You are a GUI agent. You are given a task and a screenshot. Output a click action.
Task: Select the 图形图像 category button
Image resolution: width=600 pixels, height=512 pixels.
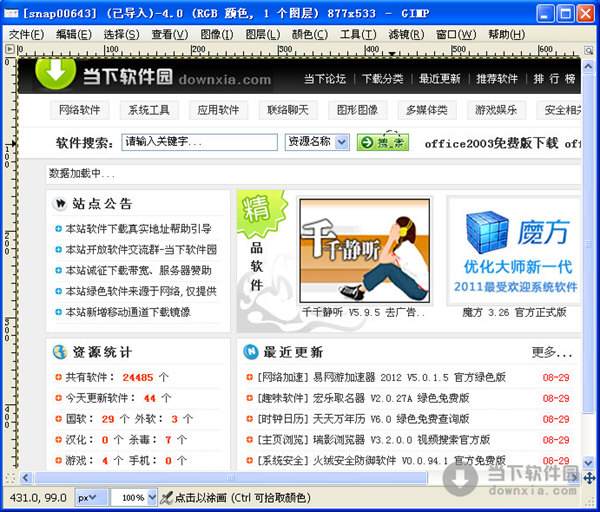(357, 110)
